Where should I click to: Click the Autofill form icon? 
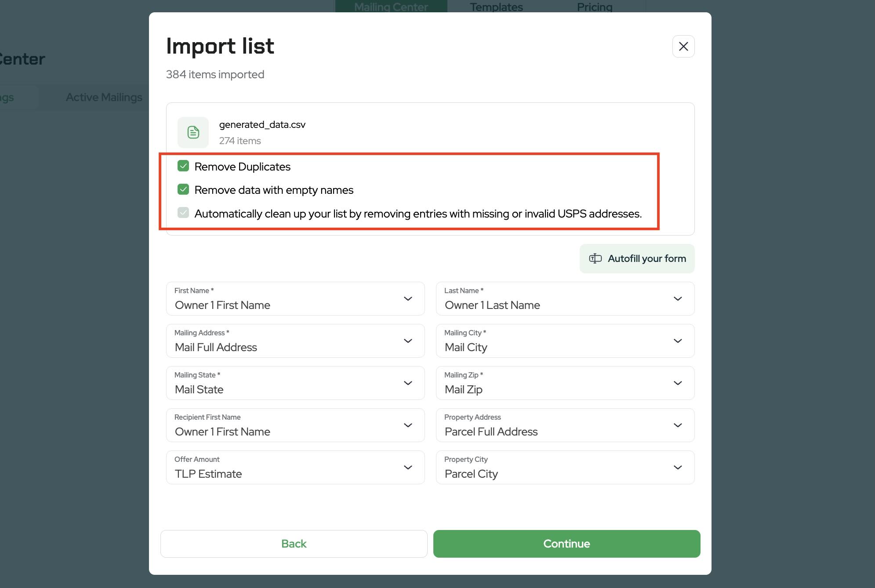pos(595,258)
